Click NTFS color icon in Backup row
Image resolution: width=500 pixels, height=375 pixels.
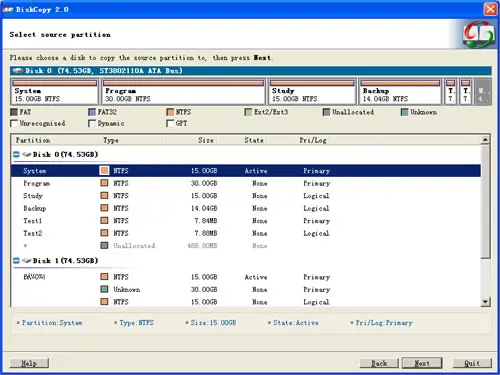[104, 208]
